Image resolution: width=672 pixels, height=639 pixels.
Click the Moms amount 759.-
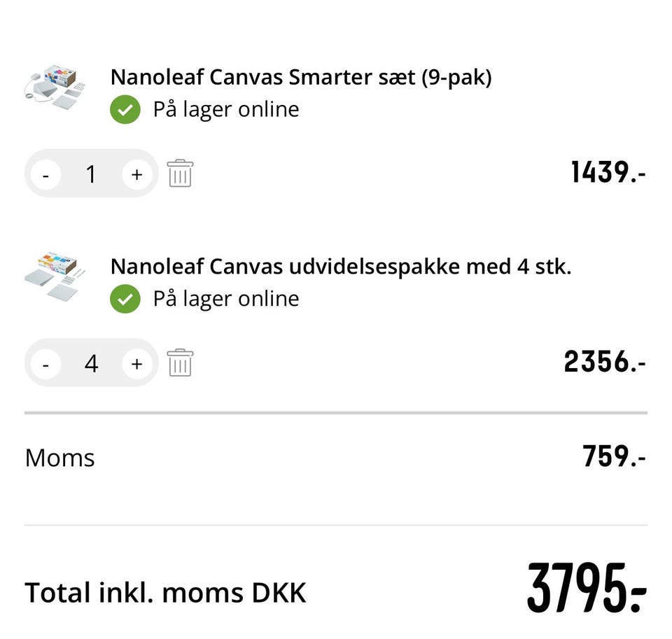tap(614, 457)
